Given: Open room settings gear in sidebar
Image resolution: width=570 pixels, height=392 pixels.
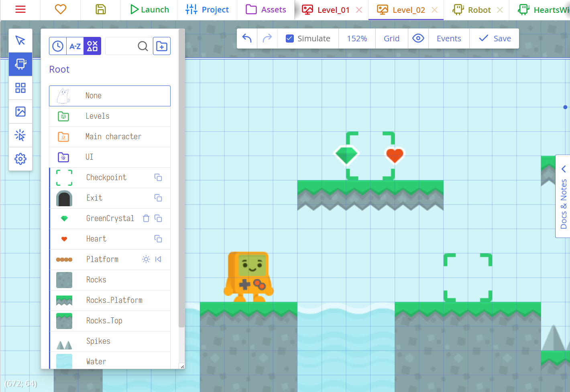Looking at the screenshot, I should [x=20, y=159].
